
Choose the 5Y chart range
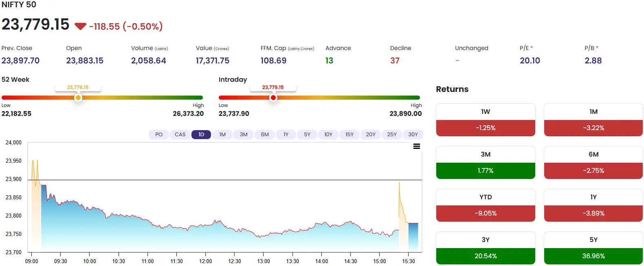click(x=307, y=135)
